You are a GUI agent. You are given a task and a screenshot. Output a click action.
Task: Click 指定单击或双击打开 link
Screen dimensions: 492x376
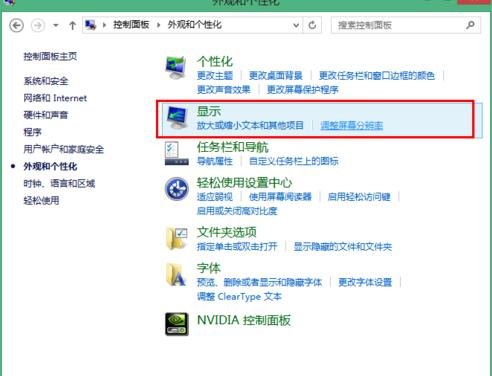(237, 247)
